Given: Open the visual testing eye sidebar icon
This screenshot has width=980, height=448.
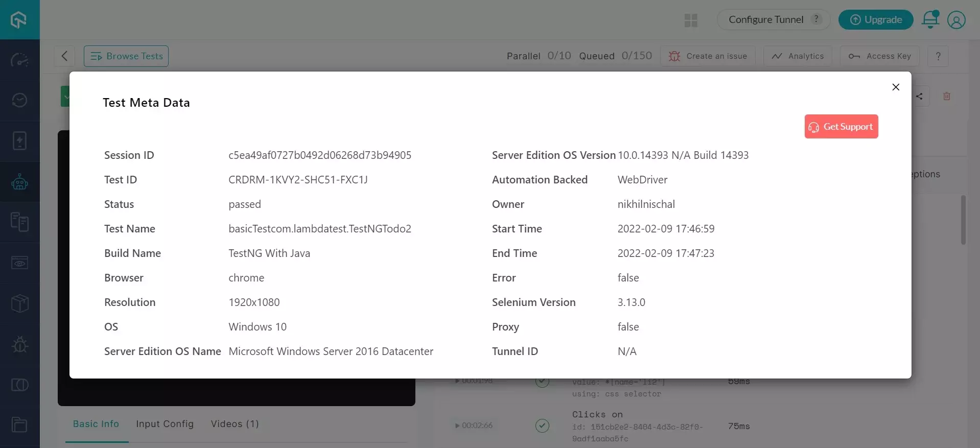Looking at the screenshot, I should (x=19, y=263).
